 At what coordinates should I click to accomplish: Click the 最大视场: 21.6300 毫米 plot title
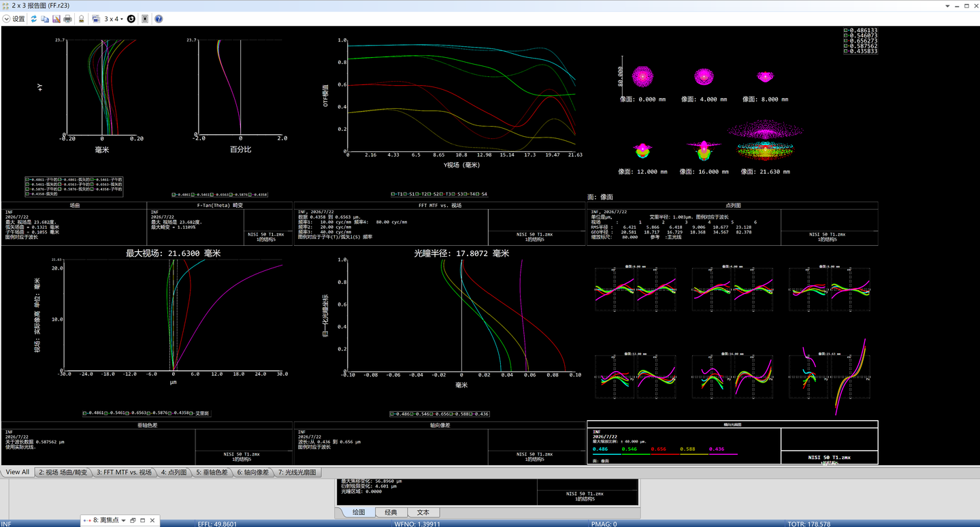point(173,253)
